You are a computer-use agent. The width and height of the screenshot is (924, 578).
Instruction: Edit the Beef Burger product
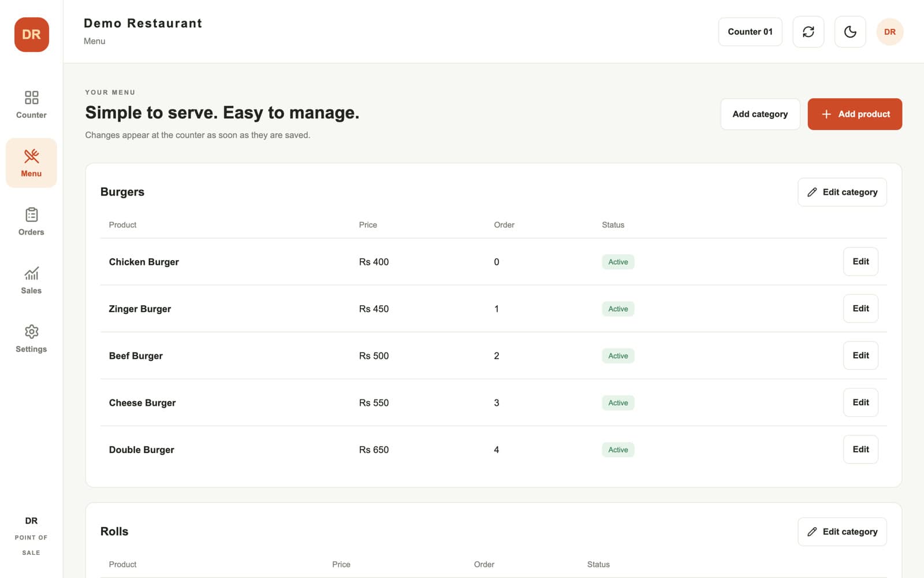860,355
